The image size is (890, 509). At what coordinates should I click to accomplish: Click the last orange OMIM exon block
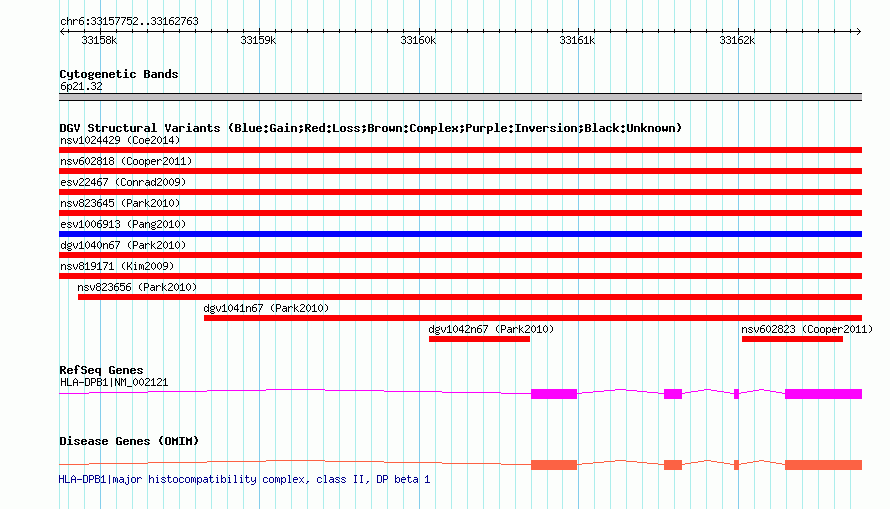click(x=824, y=465)
